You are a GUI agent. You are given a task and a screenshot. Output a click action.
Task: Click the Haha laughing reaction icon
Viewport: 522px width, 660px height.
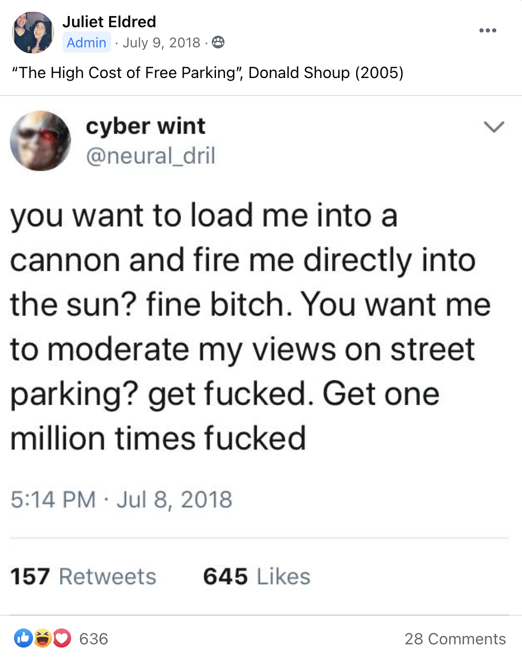point(43,638)
